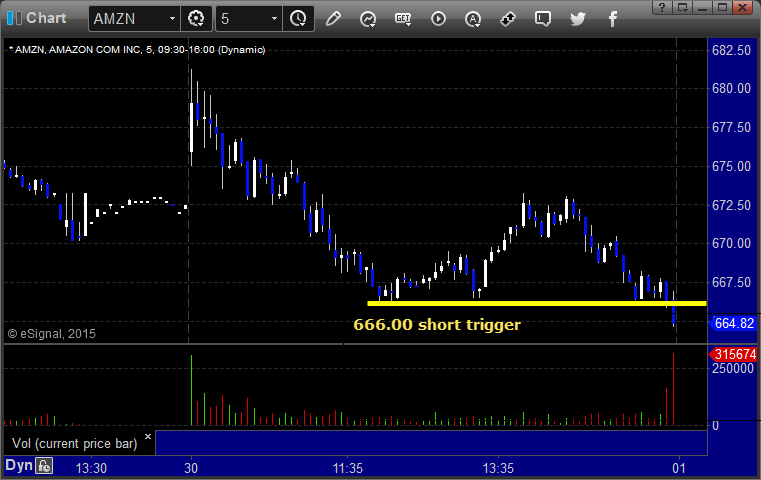Screen dimensions: 761x480
Task: Click the 682.50 price axis label
Action: pyautogui.click(x=731, y=50)
